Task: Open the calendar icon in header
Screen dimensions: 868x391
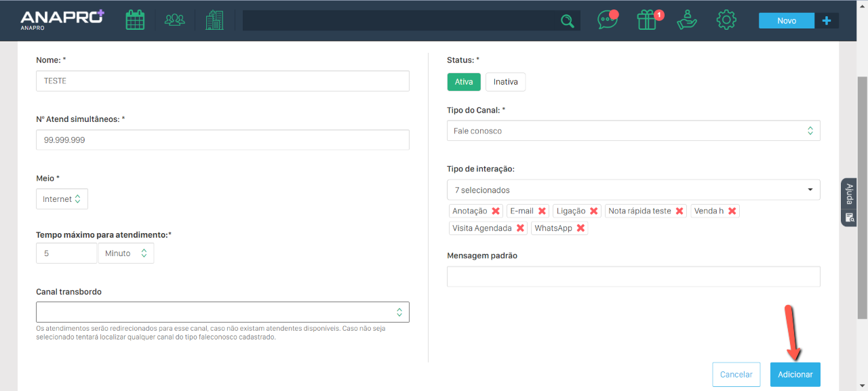Action: tap(135, 20)
